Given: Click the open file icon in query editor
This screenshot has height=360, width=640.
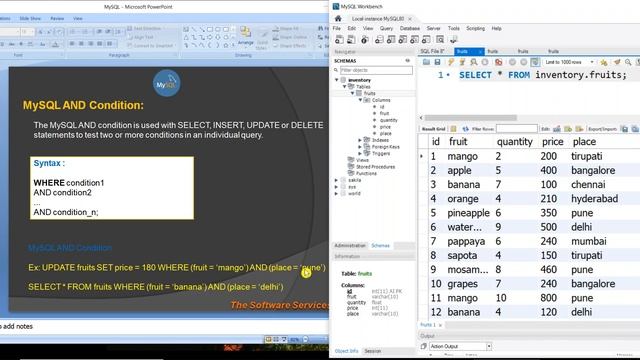Looking at the screenshot, I should 426,62.
